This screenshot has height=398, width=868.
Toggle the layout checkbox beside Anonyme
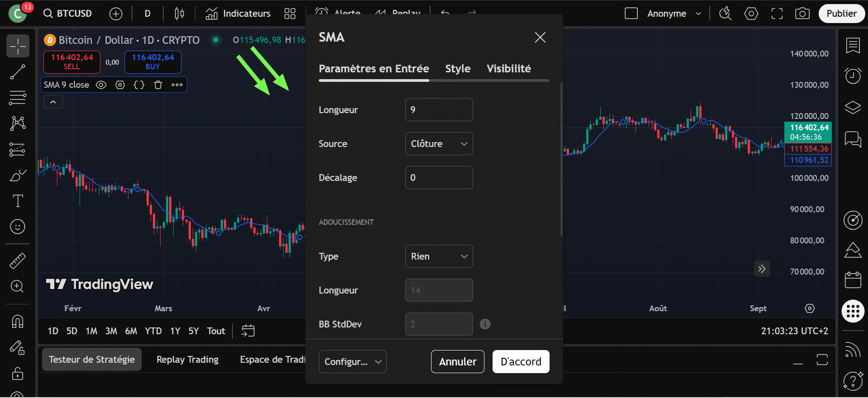(631, 14)
